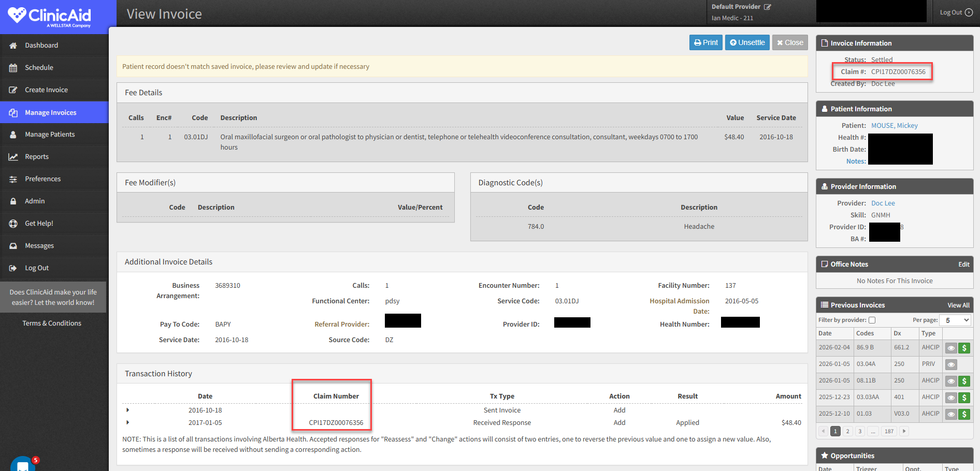Log out using the top-right header link
Image resolution: width=980 pixels, height=471 pixels.
[x=956, y=12]
